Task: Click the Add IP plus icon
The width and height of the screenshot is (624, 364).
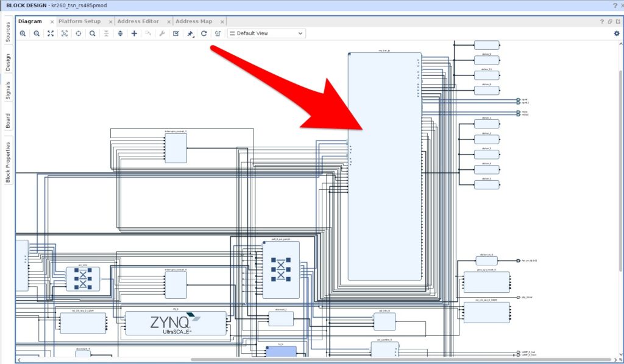Action: pos(134,33)
